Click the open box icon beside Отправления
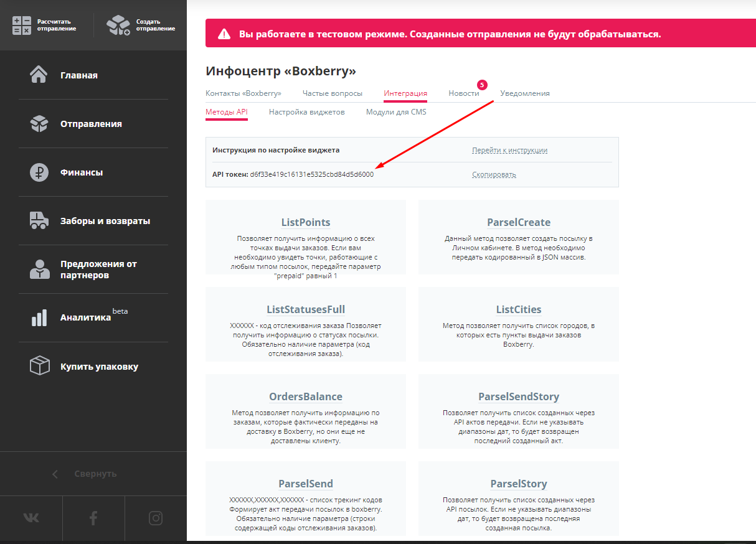756x544 pixels. click(x=39, y=124)
